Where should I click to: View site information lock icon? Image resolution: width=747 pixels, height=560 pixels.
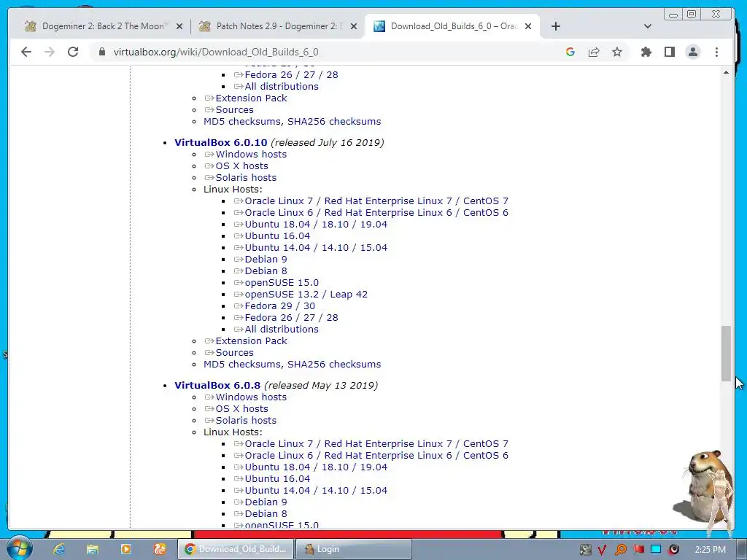[102, 52]
